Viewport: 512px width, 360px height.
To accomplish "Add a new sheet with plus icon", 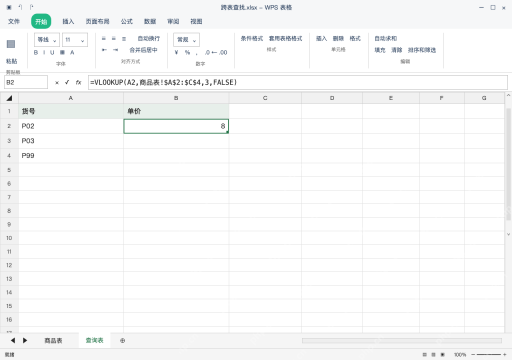I will pyautogui.click(x=122, y=341).
